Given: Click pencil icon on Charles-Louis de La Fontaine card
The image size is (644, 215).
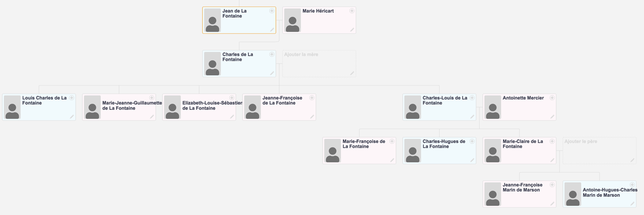Looking at the screenshot, I should click(472, 117).
